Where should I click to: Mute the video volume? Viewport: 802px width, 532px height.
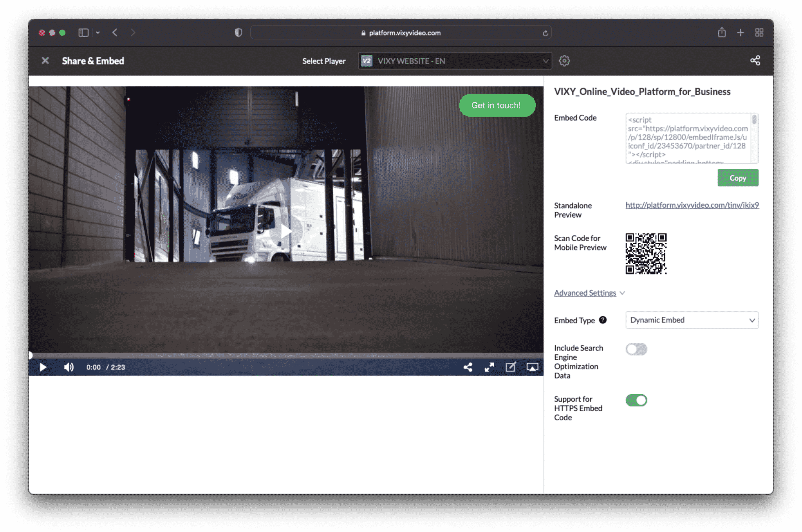coord(69,367)
